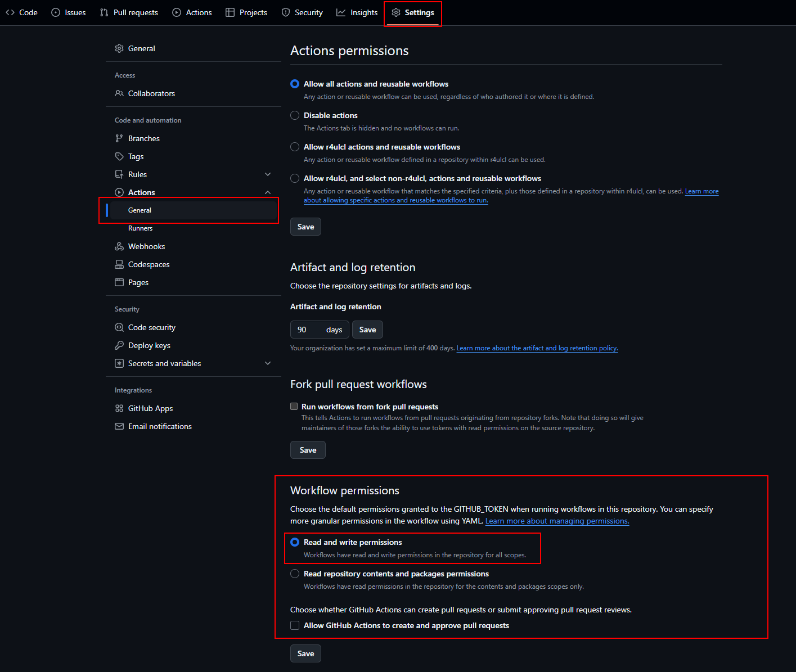The height and width of the screenshot is (672, 796).
Task: Collapse the Actions section in sidebar
Action: pyautogui.click(x=268, y=192)
